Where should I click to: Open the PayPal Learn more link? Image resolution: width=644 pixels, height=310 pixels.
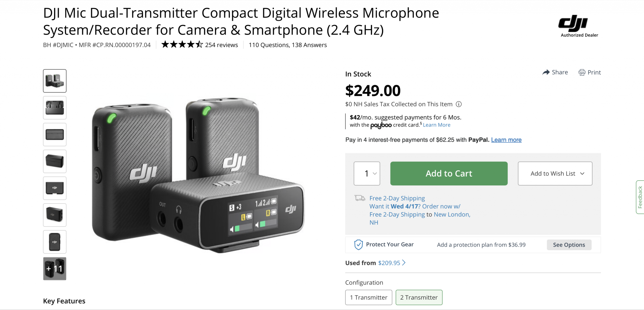click(x=506, y=140)
